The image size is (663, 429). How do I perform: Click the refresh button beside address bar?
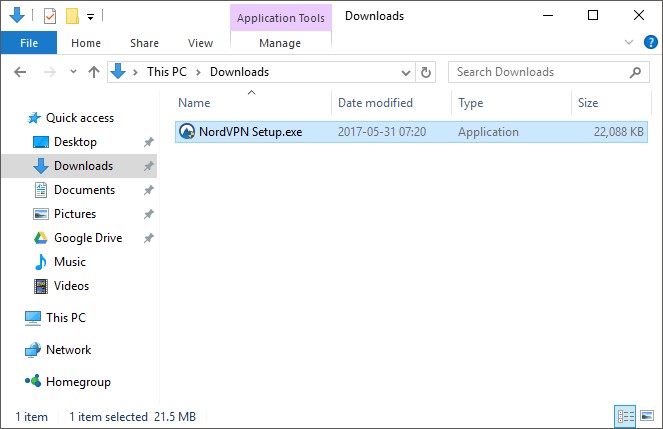[427, 72]
